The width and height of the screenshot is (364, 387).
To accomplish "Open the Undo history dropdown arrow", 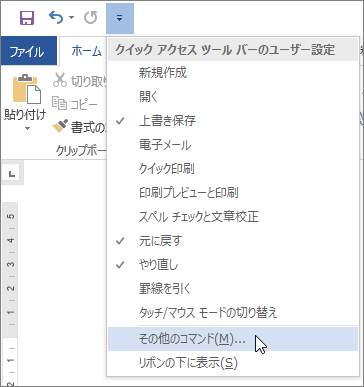I will tap(71, 18).
